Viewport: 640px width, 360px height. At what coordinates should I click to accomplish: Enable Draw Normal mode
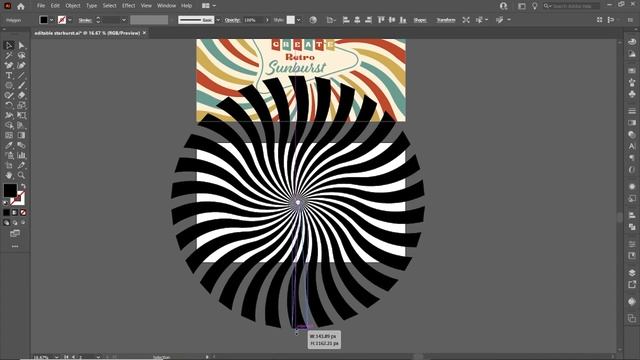point(6,223)
